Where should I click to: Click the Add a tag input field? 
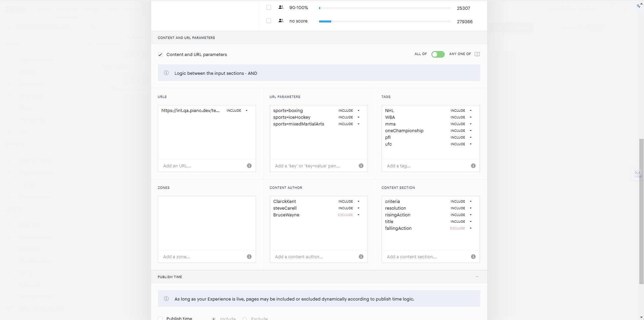tap(427, 166)
